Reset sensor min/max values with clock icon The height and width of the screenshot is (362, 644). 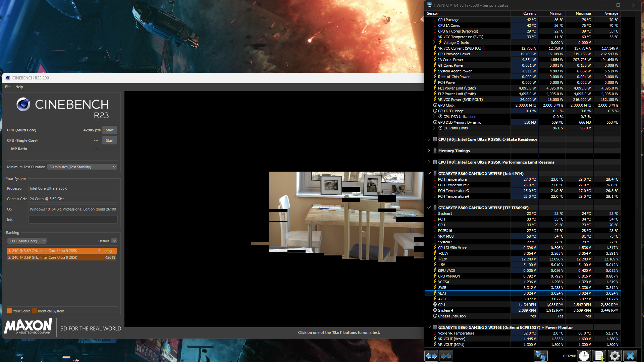(x=584, y=356)
